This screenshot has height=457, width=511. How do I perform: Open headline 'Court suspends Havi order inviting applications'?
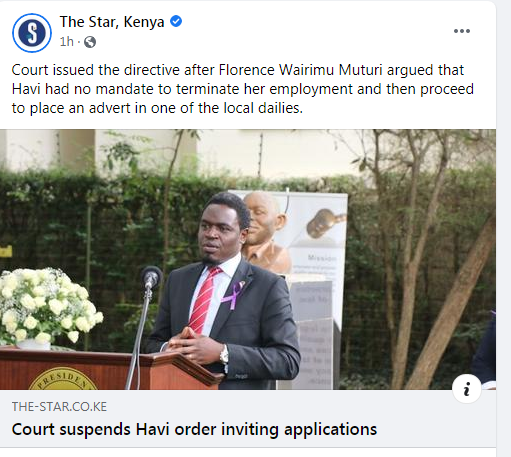(194, 429)
